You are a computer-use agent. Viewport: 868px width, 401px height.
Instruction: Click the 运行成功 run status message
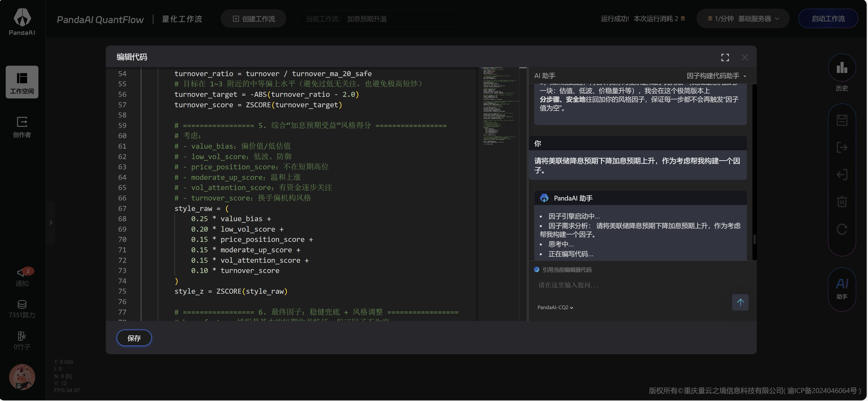pos(643,18)
